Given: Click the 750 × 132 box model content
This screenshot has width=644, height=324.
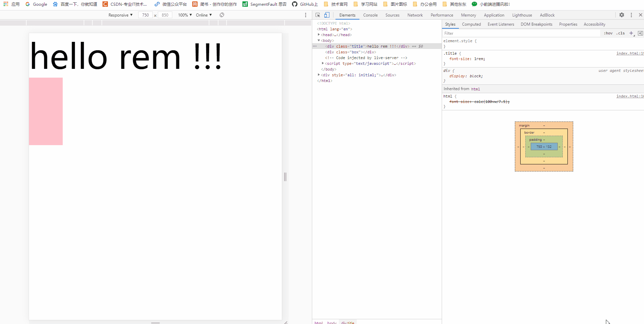Looking at the screenshot, I should (544, 146).
